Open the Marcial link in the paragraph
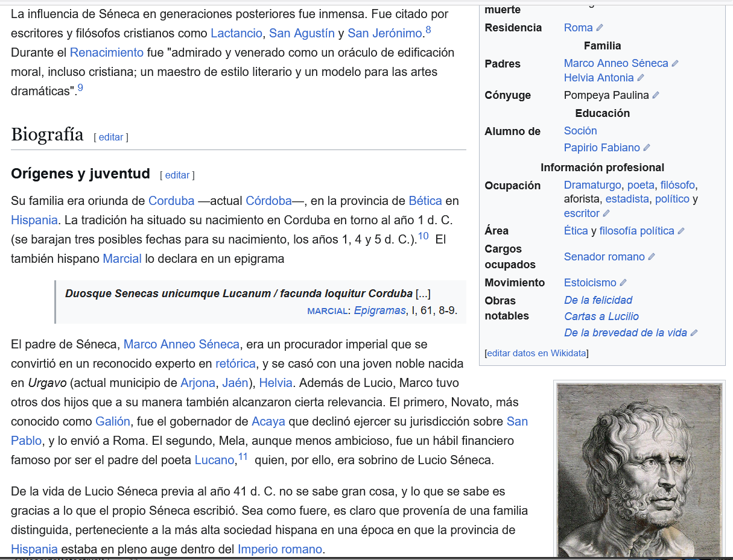Image resolution: width=733 pixels, height=560 pixels. click(x=122, y=259)
